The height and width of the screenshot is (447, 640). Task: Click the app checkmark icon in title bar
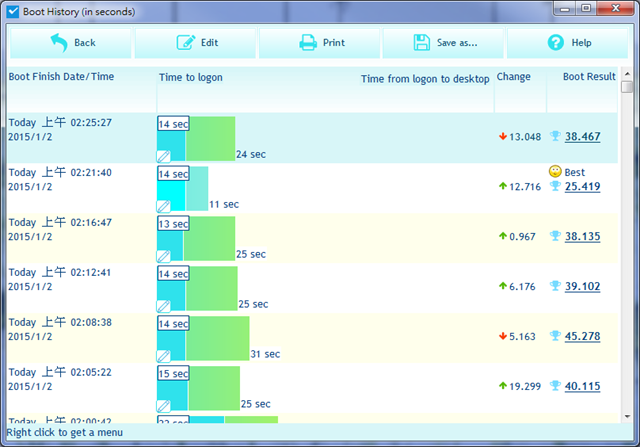point(13,11)
